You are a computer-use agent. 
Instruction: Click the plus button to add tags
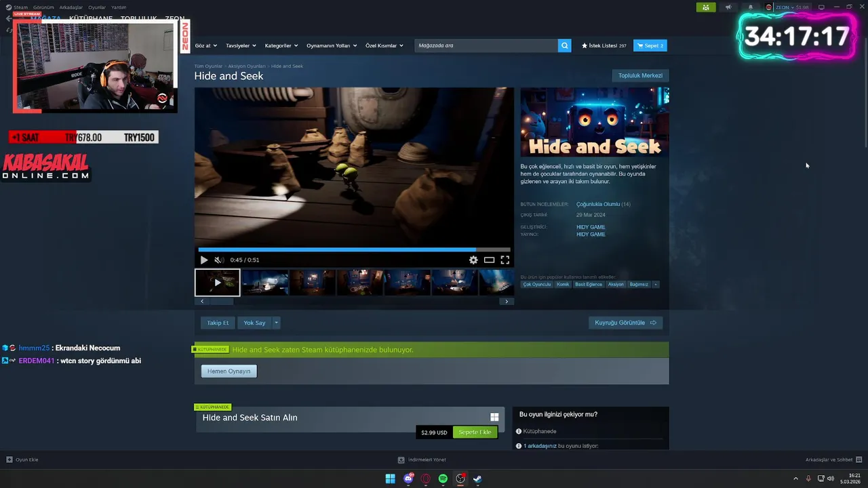pos(656,285)
